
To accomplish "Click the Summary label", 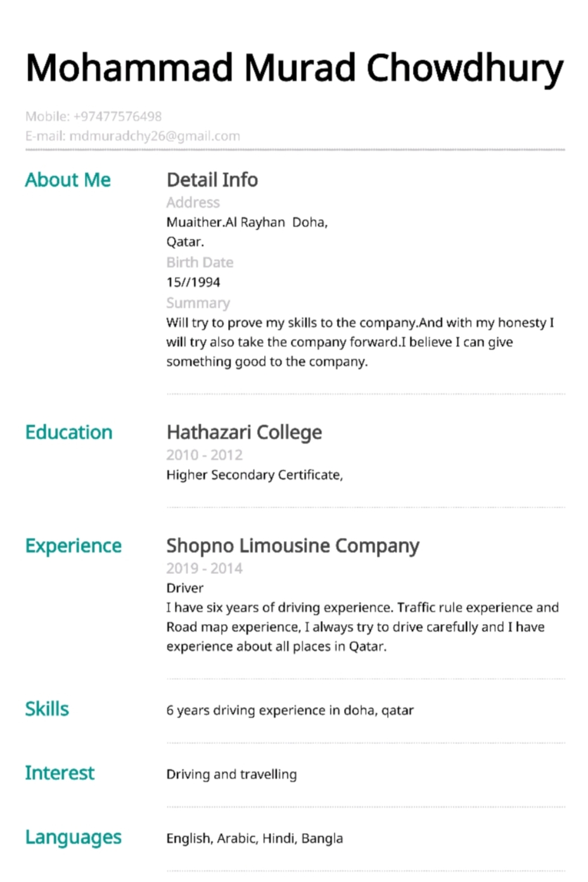I will (198, 303).
